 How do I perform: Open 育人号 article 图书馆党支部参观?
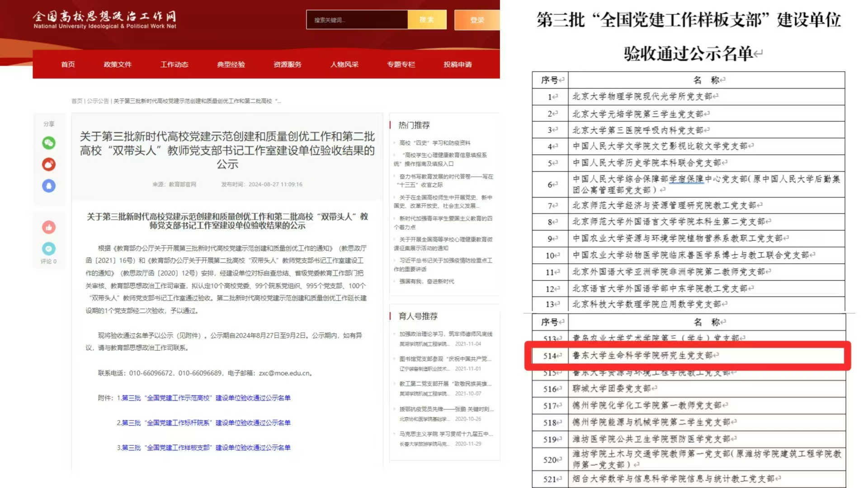tap(445, 359)
